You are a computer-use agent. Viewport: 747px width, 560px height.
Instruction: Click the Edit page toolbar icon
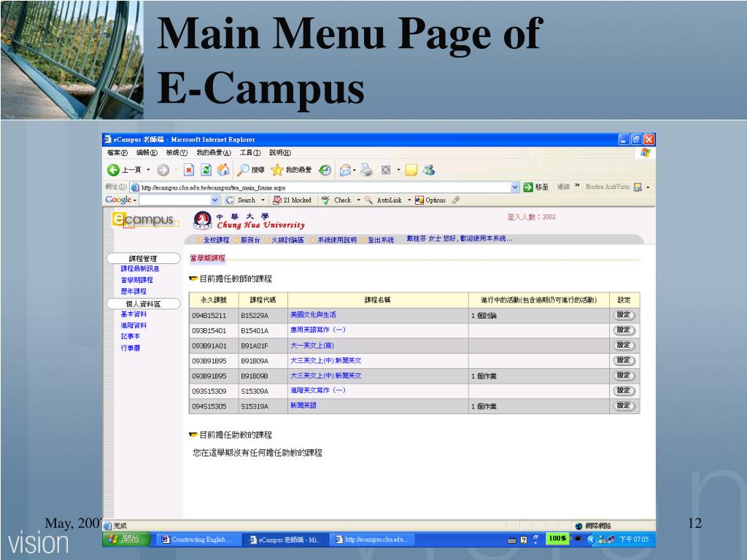coord(386,170)
